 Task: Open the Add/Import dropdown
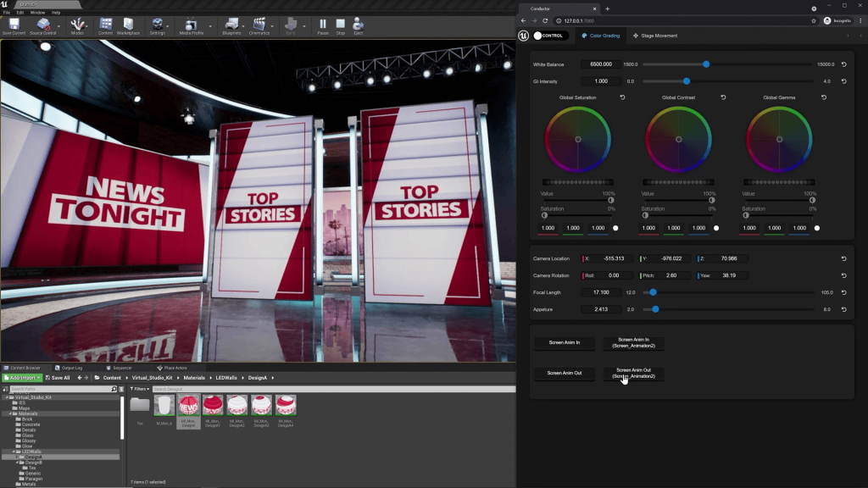(22, 378)
